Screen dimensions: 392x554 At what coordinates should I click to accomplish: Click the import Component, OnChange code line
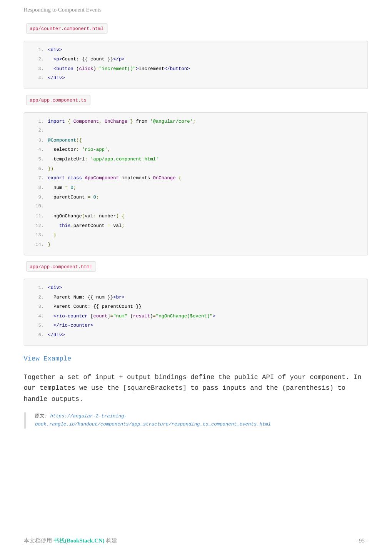[121, 121]
